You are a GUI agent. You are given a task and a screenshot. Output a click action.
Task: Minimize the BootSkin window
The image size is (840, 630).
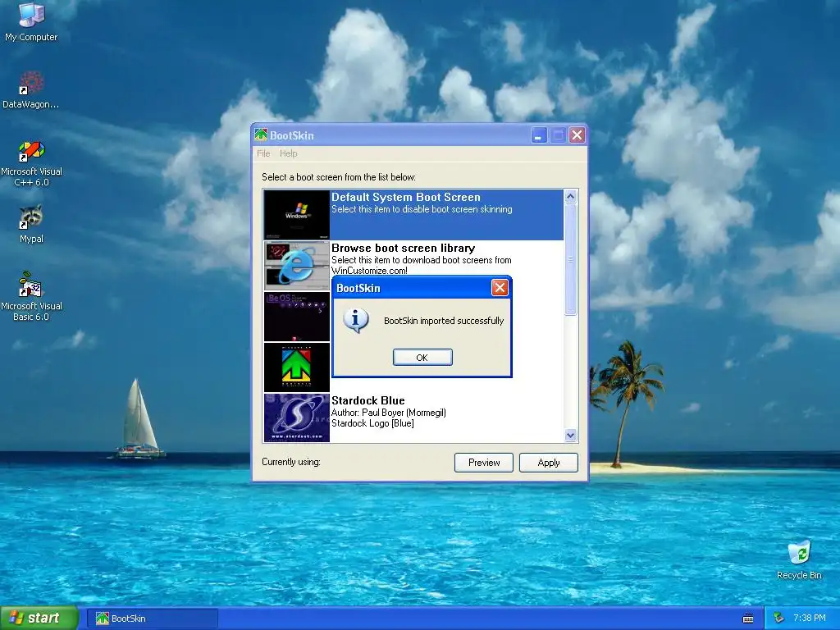[538, 135]
